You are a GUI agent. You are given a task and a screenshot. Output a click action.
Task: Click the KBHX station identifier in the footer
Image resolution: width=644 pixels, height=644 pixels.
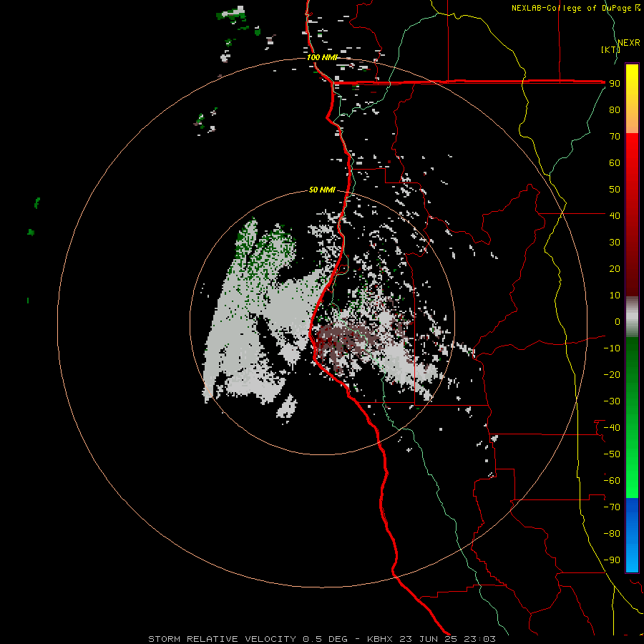(x=380, y=639)
